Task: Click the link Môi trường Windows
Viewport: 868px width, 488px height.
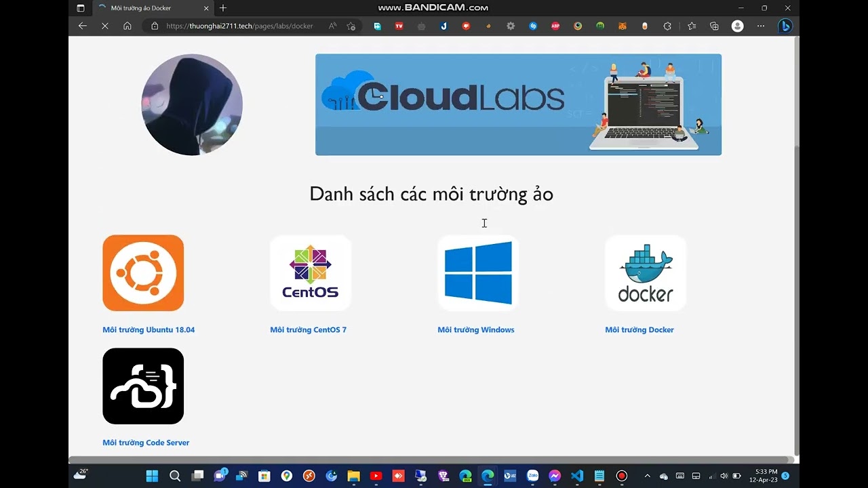Action: pyautogui.click(x=476, y=330)
